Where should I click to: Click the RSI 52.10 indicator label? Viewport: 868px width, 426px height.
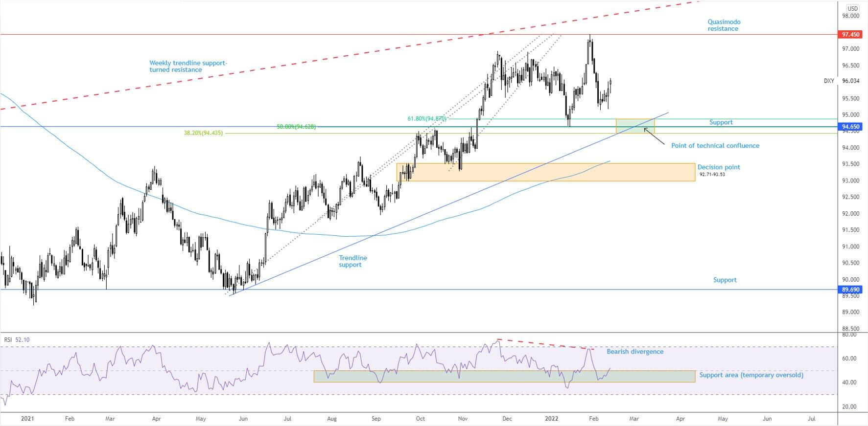[x=17, y=339]
